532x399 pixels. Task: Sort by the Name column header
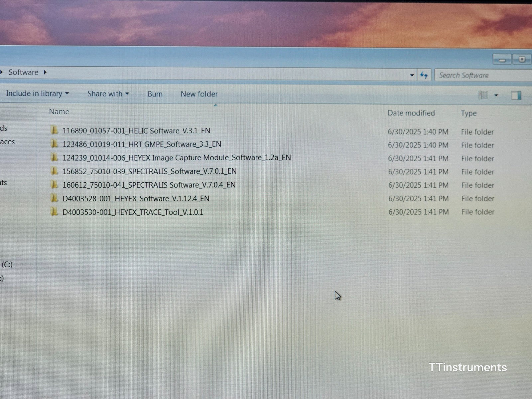click(59, 112)
